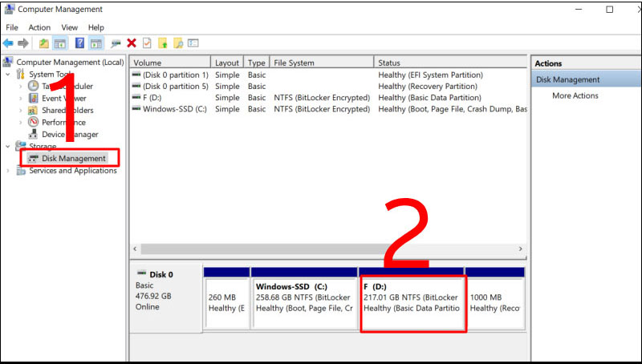Click the red X delete icon
The width and height of the screenshot is (642, 364).
132,43
